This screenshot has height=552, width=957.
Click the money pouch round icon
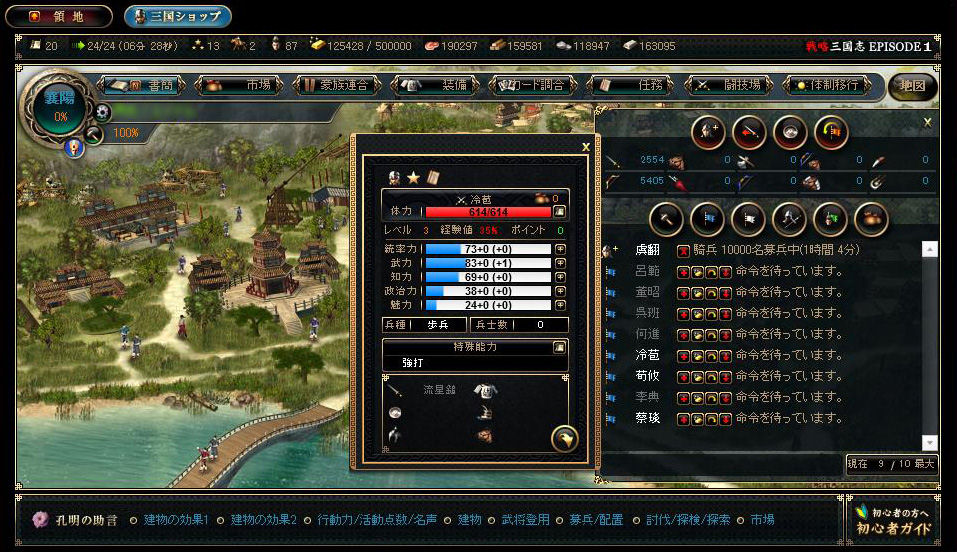click(x=871, y=219)
